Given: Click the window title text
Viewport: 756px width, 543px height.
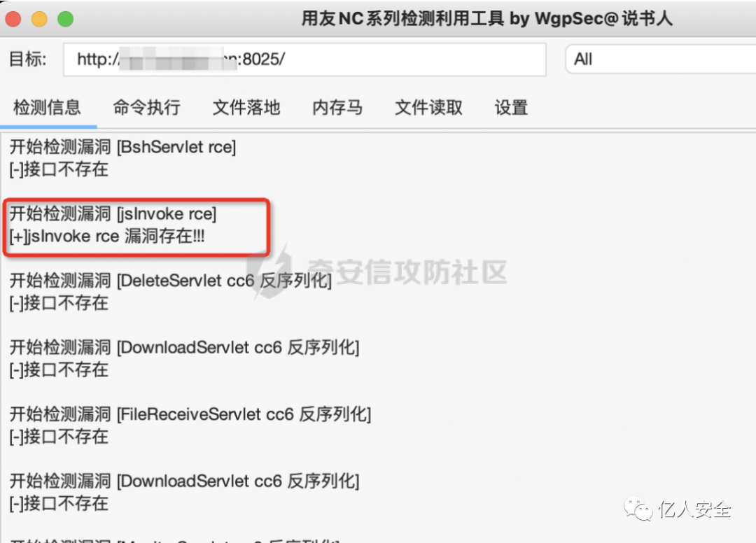Looking at the screenshot, I should (487, 19).
